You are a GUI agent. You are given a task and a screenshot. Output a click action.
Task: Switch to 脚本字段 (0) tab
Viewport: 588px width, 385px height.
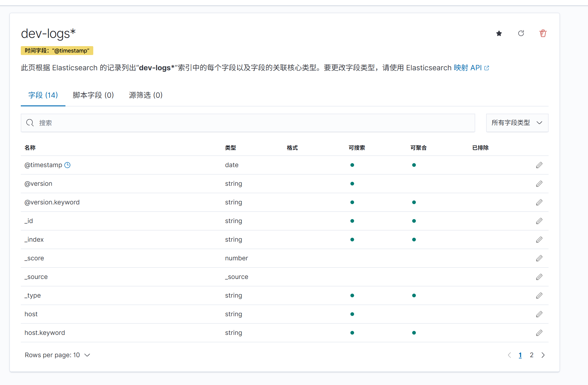pyautogui.click(x=93, y=95)
